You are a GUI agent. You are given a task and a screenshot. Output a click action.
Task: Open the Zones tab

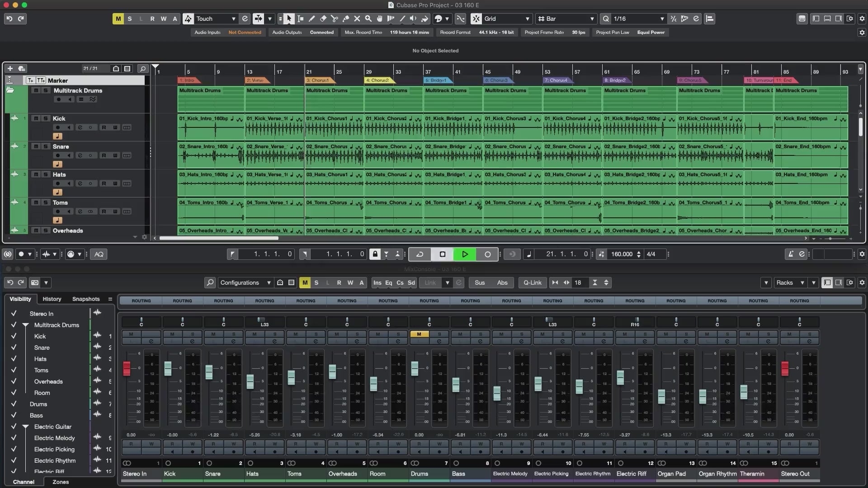pos(61,482)
